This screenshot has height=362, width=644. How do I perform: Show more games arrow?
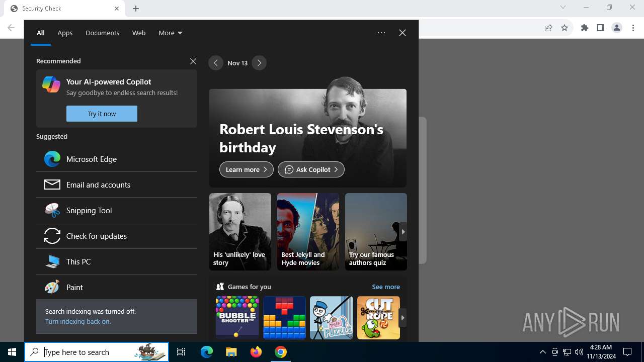click(403, 318)
